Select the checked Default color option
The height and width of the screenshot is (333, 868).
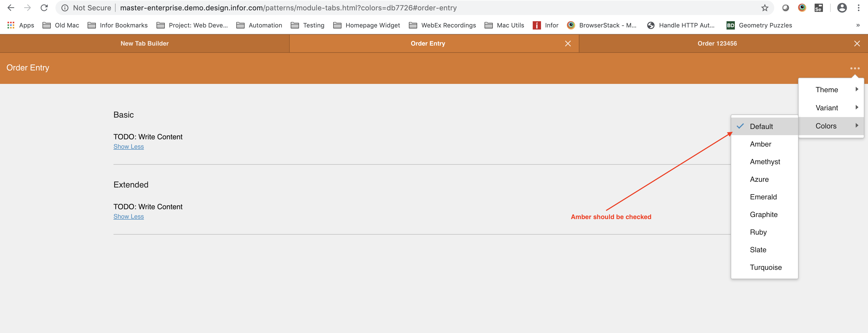(761, 127)
